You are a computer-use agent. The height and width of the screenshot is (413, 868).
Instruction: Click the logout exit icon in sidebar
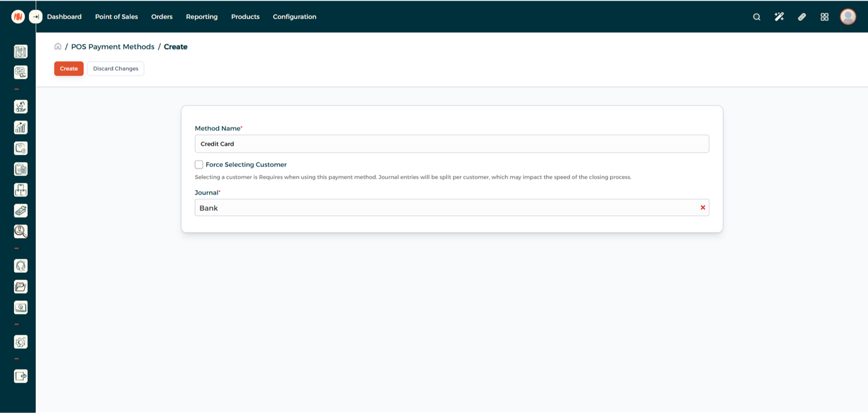[x=20, y=377]
